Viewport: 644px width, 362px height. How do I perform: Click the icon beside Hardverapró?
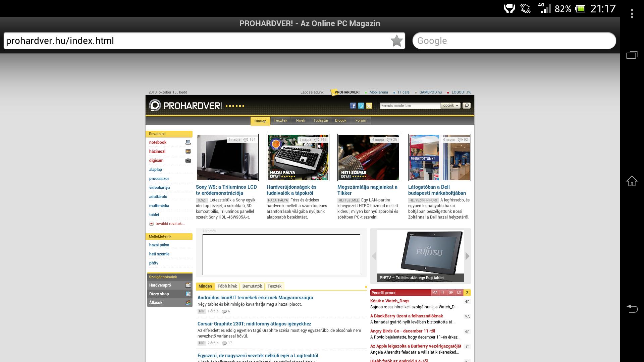pyautogui.click(x=188, y=285)
